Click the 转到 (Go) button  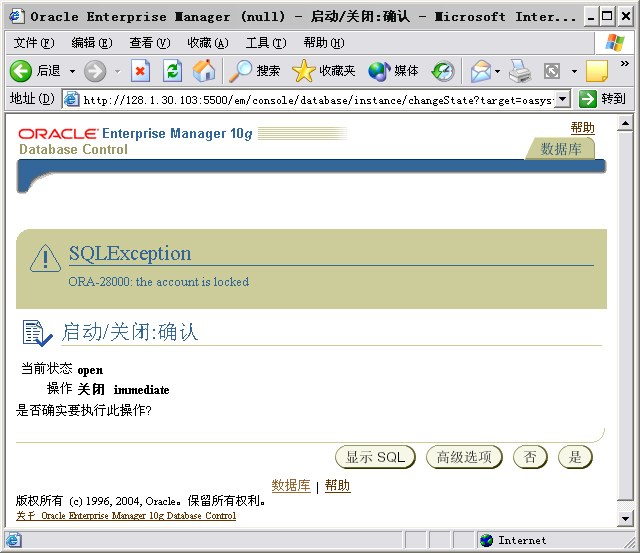[x=602, y=99]
